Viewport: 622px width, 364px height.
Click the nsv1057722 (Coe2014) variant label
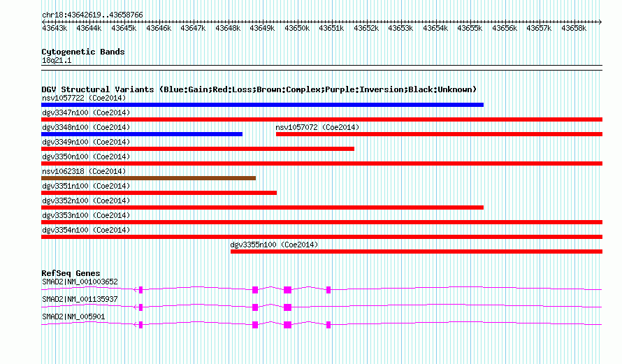[x=84, y=98]
